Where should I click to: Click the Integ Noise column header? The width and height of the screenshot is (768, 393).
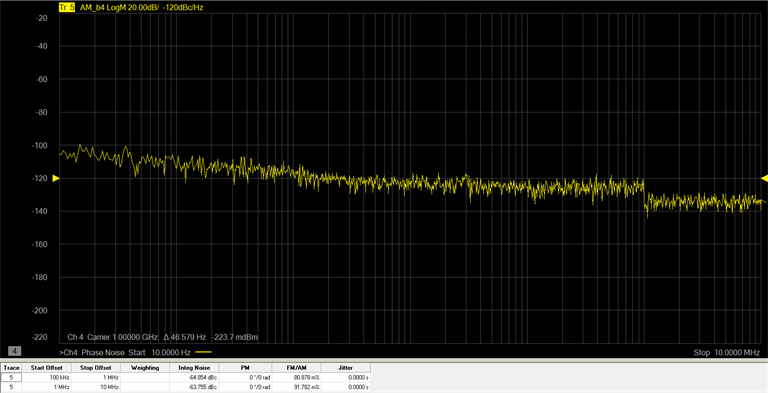pos(194,368)
